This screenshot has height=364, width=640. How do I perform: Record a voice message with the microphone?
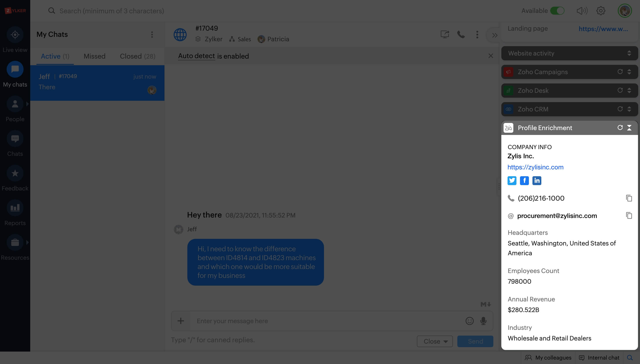coord(483,321)
